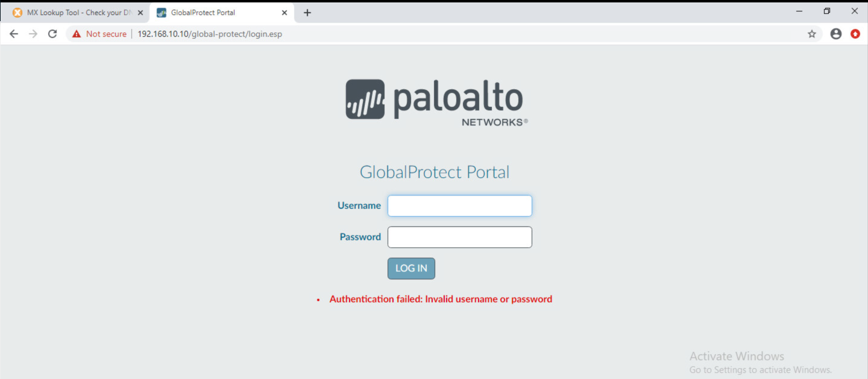Click the browser forward arrow
868x379 pixels.
(x=33, y=34)
